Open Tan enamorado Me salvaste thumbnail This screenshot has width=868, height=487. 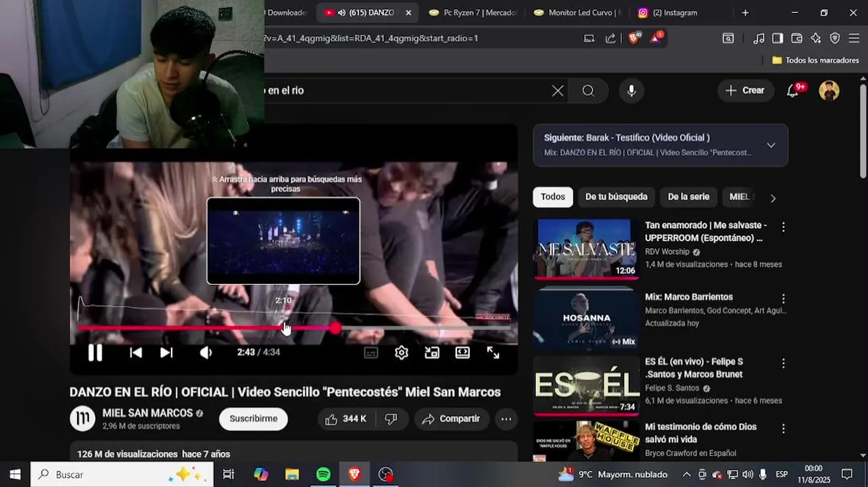(x=585, y=249)
